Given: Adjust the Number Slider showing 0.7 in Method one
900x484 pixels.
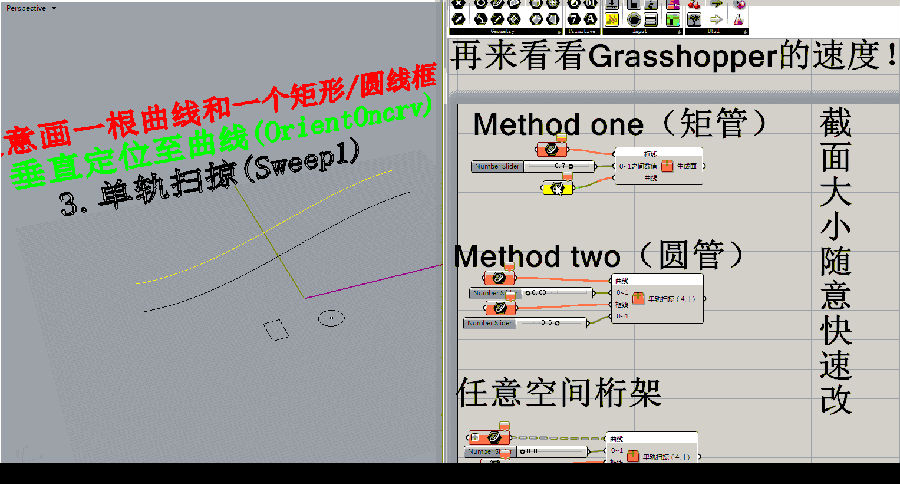Looking at the screenshot, I should [533, 166].
